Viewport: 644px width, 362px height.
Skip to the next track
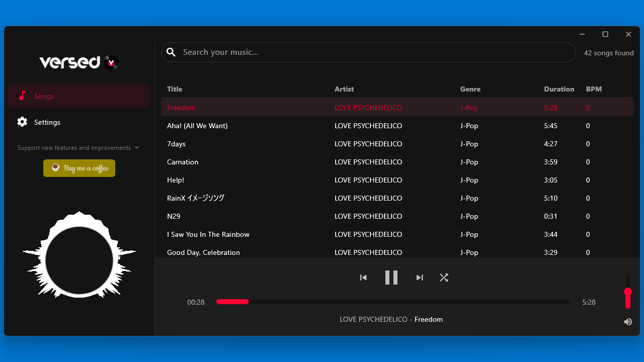[x=420, y=278]
